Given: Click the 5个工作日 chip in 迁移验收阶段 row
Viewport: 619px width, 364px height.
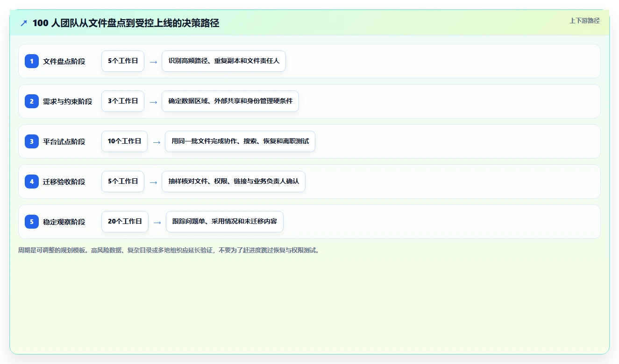Looking at the screenshot, I should click(123, 182).
